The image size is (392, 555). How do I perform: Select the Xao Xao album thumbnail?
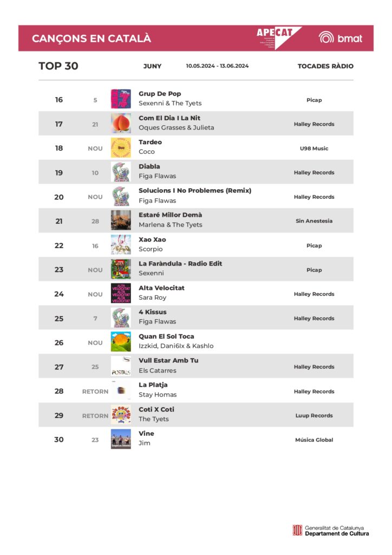pos(121,245)
